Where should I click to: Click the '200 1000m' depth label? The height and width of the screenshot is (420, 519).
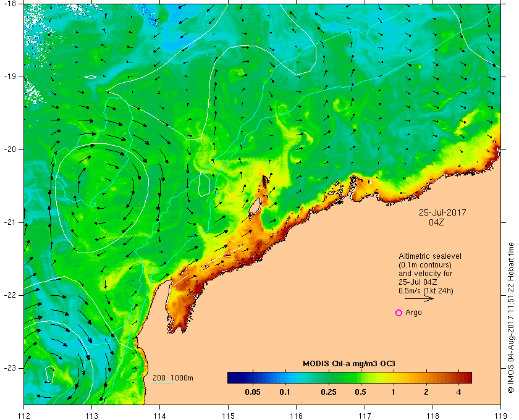[173, 378]
